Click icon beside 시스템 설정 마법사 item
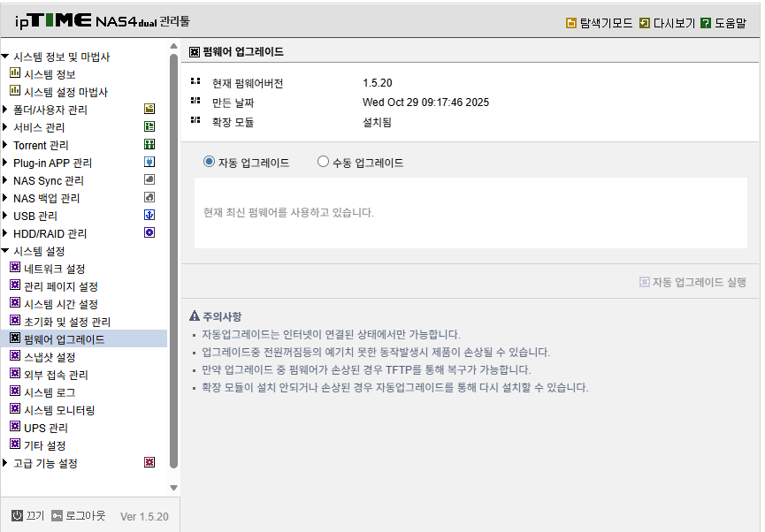The height and width of the screenshot is (532, 765). pyautogui.click(x=15, y=91)
